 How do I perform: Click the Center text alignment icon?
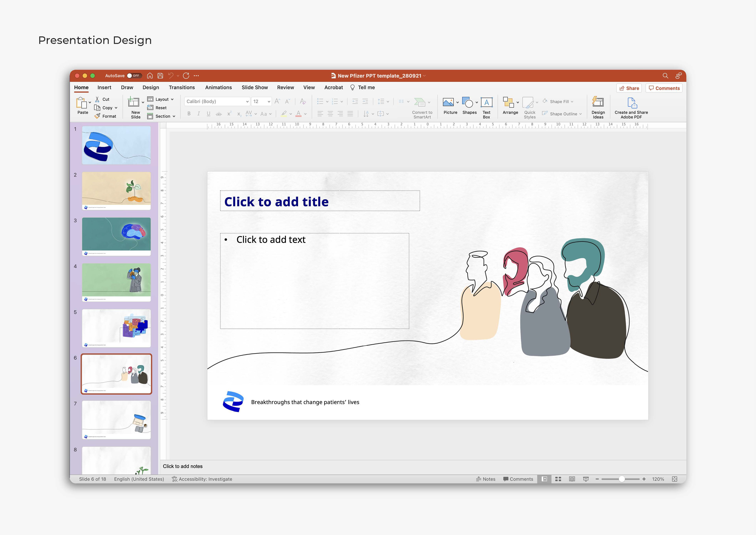tap(330, 114)
